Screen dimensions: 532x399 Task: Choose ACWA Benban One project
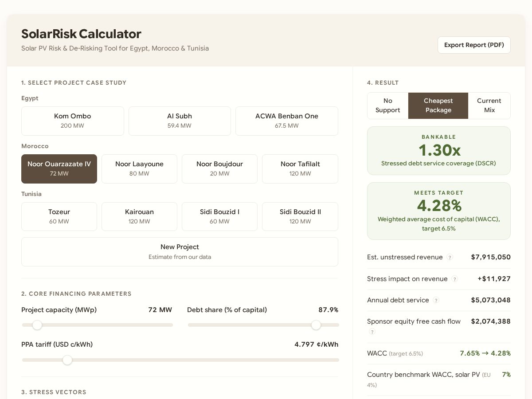(x=287, y=121)
